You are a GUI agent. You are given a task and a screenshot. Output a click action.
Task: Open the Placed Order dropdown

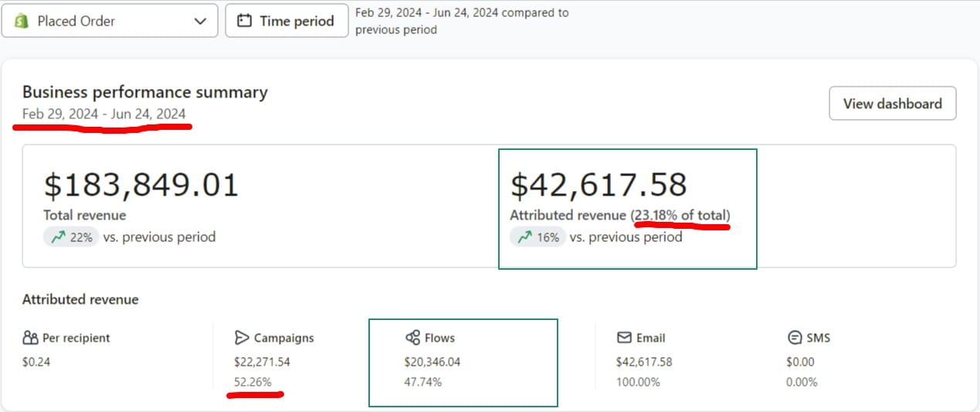tap(109, 21)
